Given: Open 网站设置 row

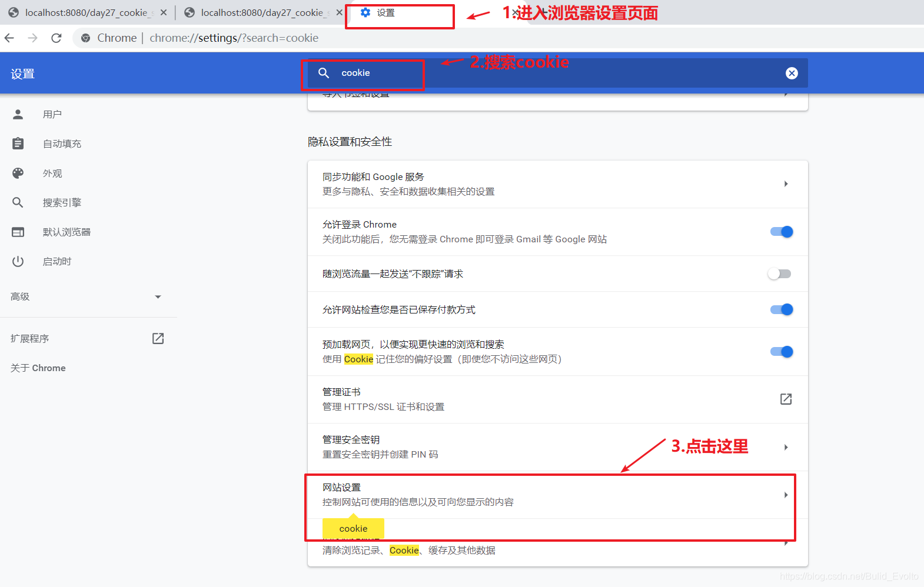Looking at the screenshot, I should [557, 495].
